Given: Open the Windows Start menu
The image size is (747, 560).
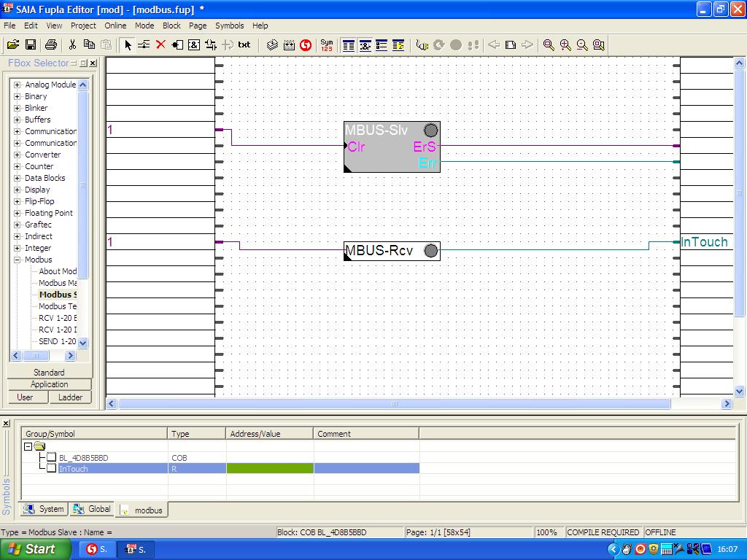Looking at the screenshot, I should coord(35,549).
